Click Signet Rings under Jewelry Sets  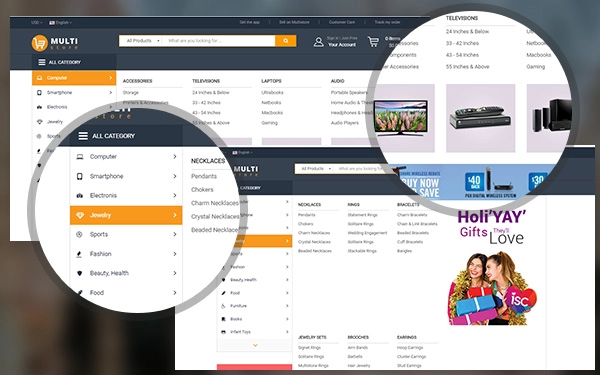[x=309, y=348]
